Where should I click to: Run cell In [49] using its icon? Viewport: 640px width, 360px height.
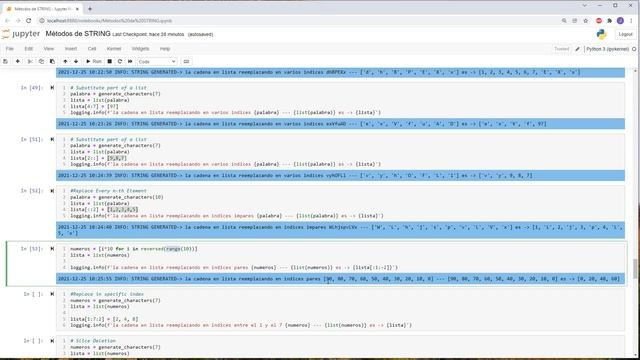pos(52,88)
